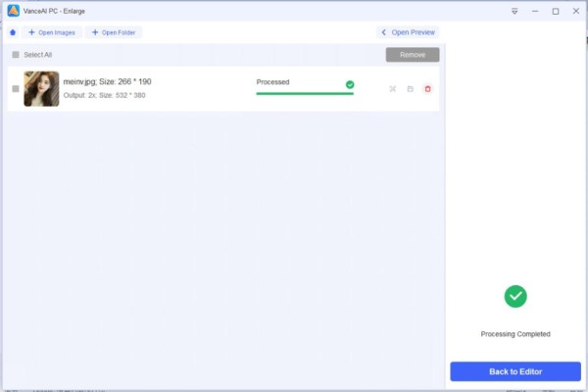Click Open Folder toolbar button

[114, 32]
